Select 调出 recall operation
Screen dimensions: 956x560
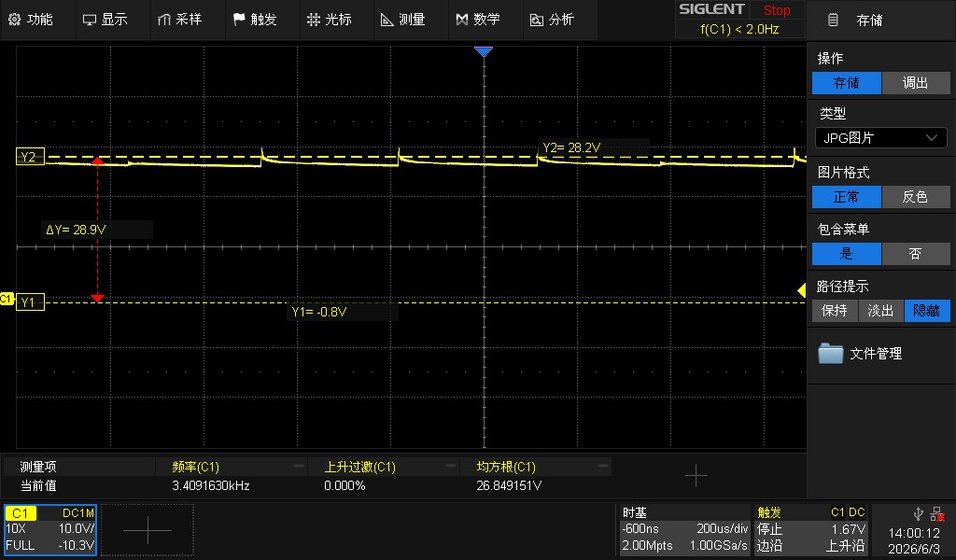tap(915, 83)
